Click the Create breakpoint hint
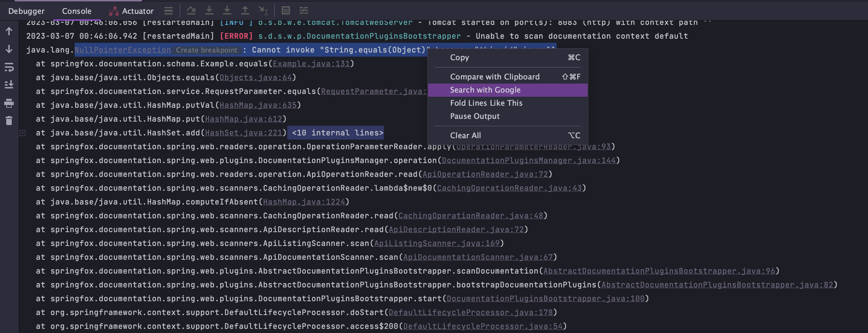The image size is (868, 333). point(206,50)
